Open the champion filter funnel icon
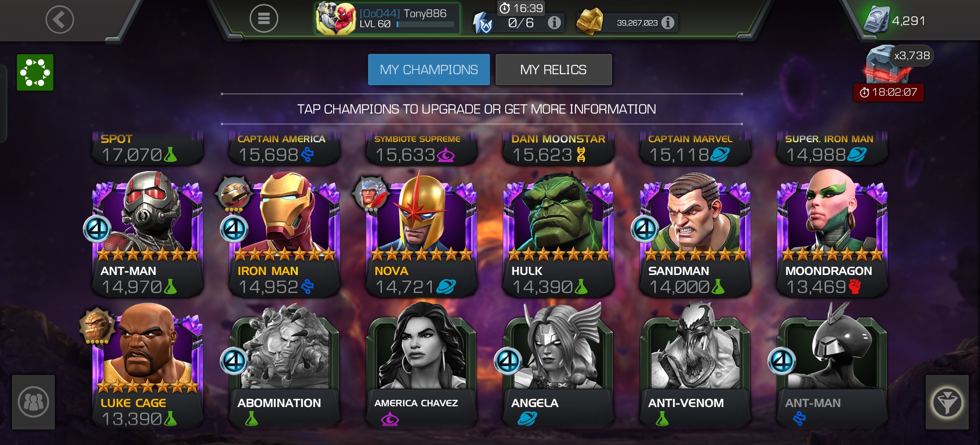This screenshot has width=980, height=445. click(947, 402)
